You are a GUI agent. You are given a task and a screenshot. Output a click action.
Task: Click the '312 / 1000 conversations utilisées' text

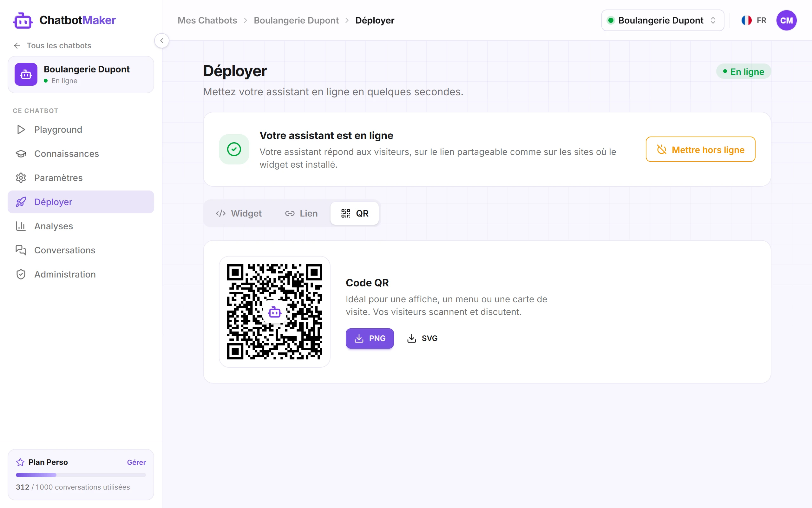coord(73,487)
